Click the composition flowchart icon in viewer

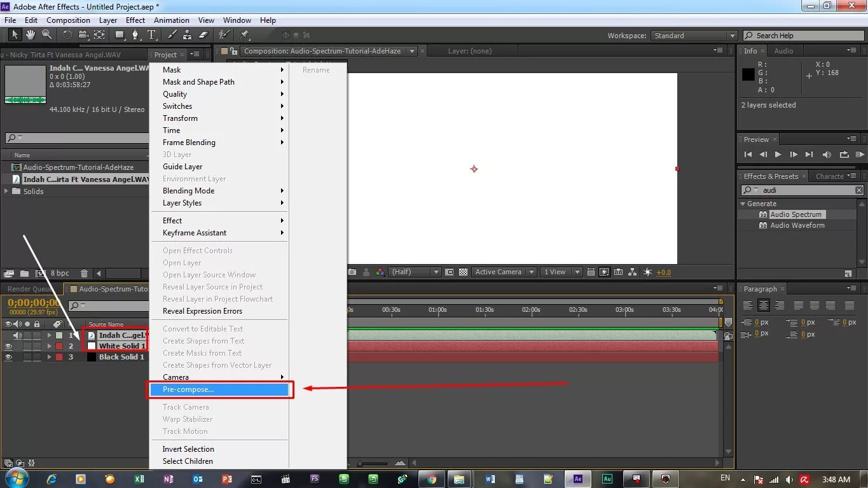[x=633, y=272]
